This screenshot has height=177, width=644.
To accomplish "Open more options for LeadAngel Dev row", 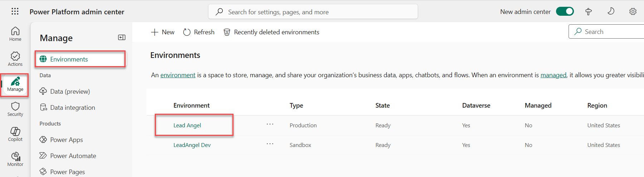I will coord(270,144).
